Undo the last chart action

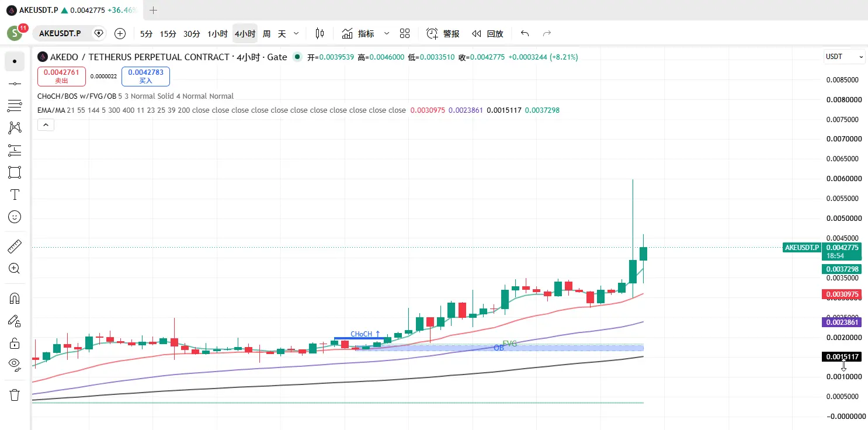tap(525, 33)
